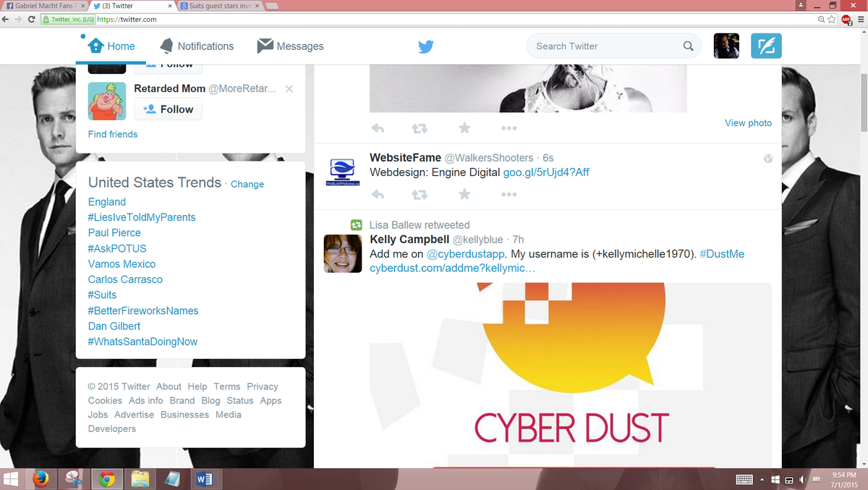Open the #DustMe hashtag
The width and height of the screenshot is (868, 490).
[x=722, y=254]
